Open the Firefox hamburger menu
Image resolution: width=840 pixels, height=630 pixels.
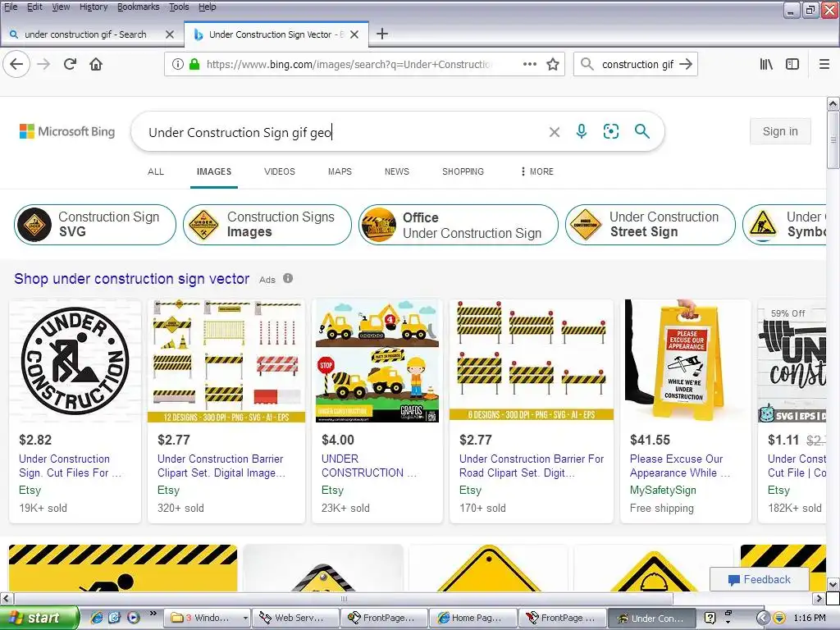[824, 64]
